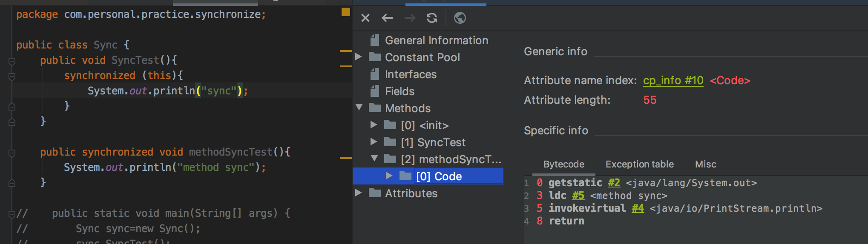Image resolution: width=868 pixels, height=244 pixels.
Task: Click the forward arrow in bytecode viewer
Action: click(x=410, y=18)
